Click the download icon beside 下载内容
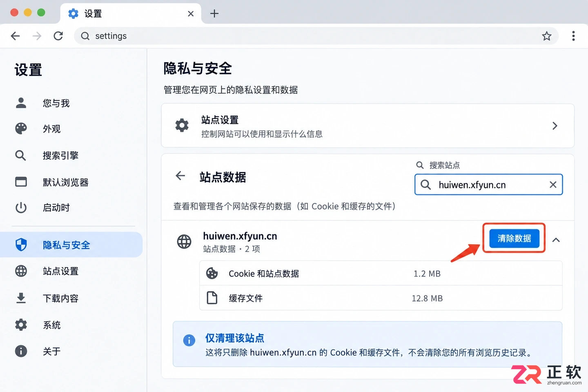Screen dimensions: 588x392 [x=21, y=298]
